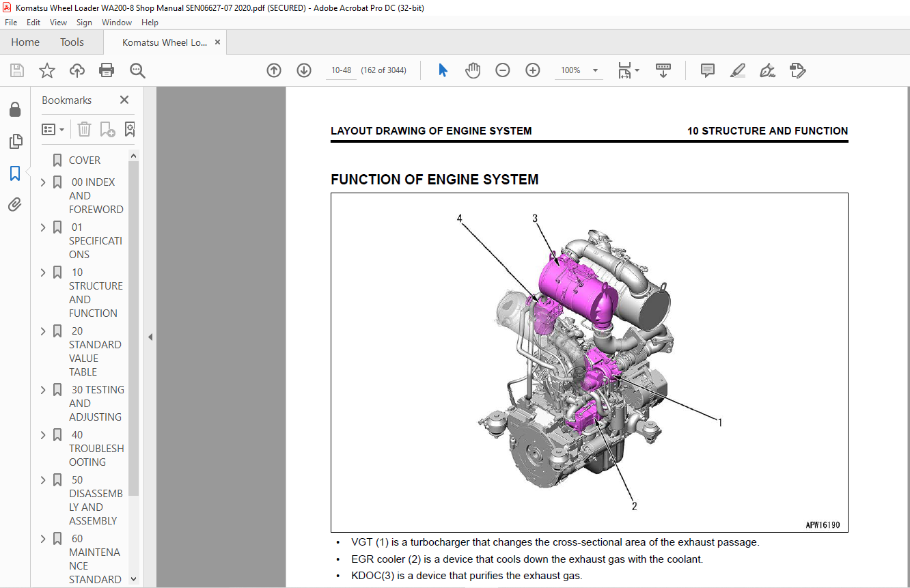This screenshot has height=588, width=910.
Task: Open the Attachments paperclip panel
Action: coord(15,204)
